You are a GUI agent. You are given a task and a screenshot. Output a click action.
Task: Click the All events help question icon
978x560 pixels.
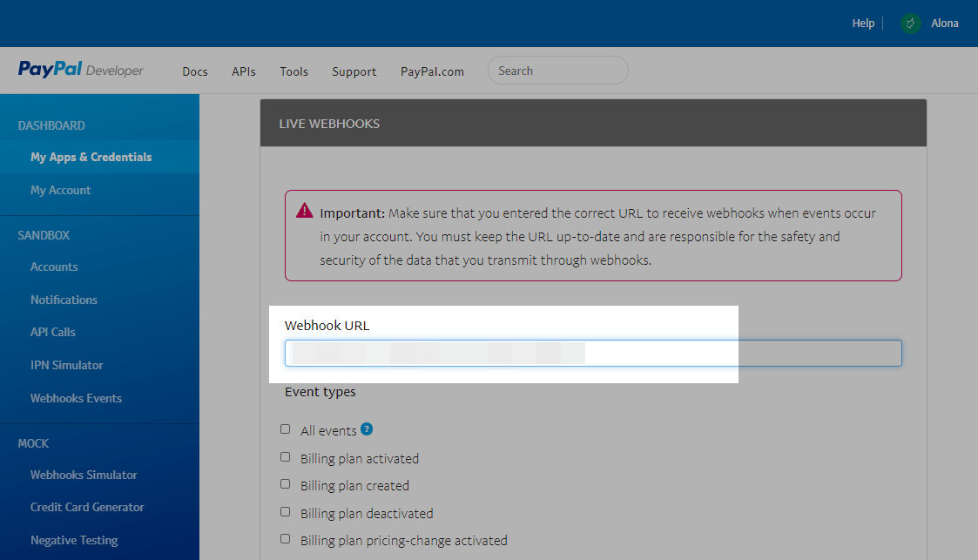point(367,428)
